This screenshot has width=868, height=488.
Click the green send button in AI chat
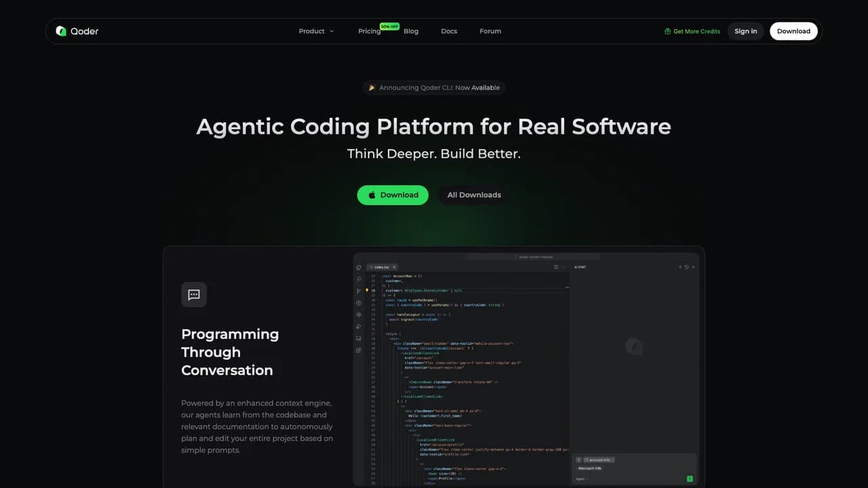pos(690,479)
